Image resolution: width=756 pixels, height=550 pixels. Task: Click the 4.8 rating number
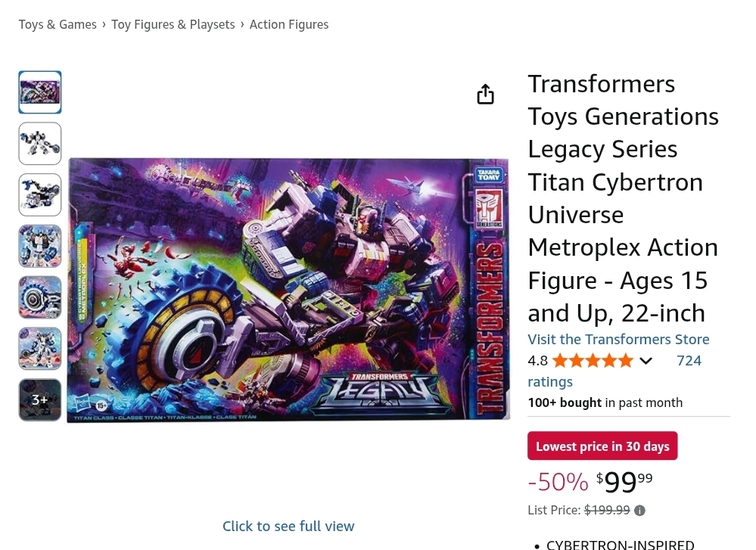[537, 361]
